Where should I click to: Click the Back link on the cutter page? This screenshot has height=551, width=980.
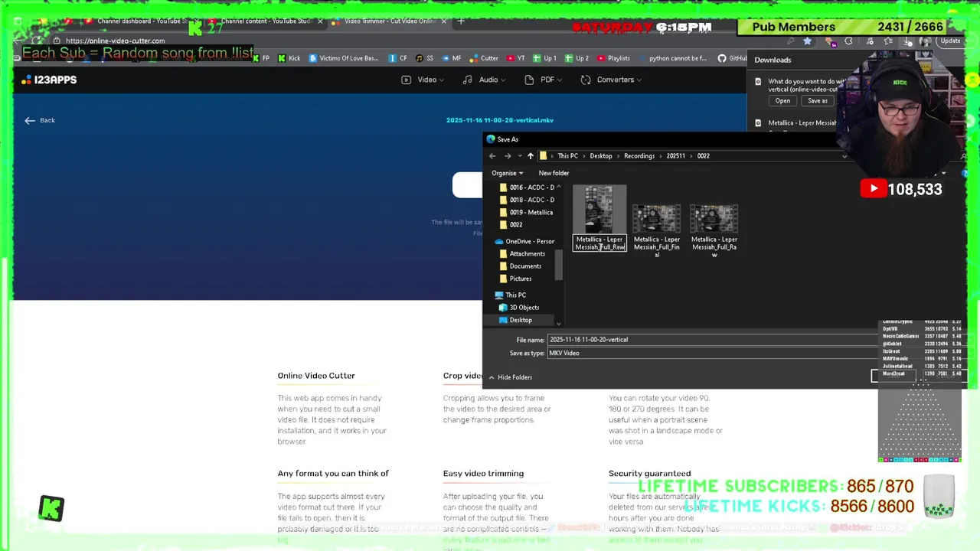coord(40,120)
